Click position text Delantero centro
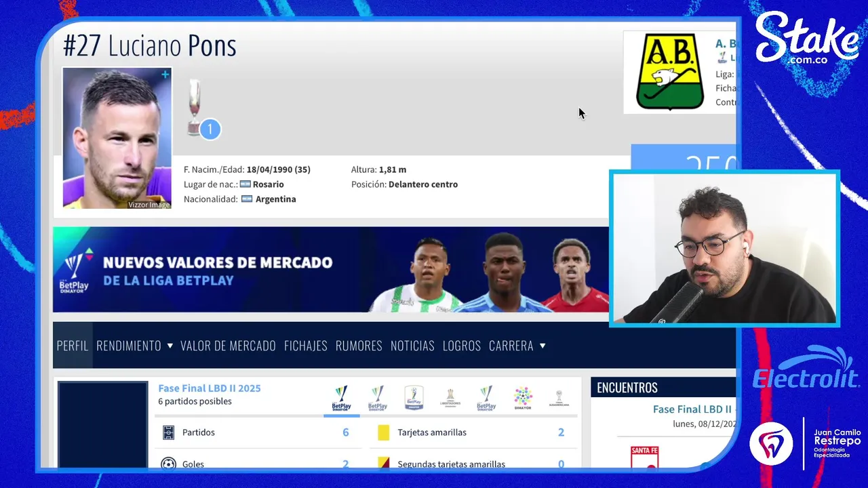 (423, 184)
